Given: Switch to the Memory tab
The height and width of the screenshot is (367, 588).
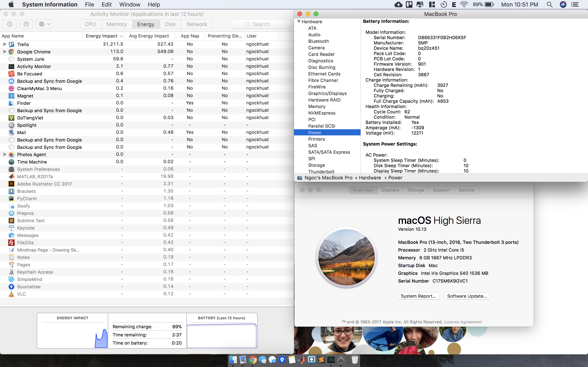Looking at the screenshot, I should pos(116,24).
